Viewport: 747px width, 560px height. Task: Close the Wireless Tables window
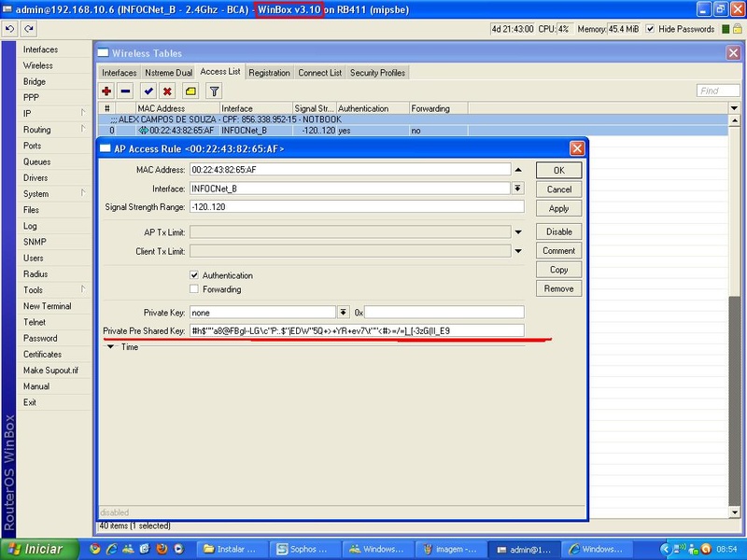pos(733,53)
